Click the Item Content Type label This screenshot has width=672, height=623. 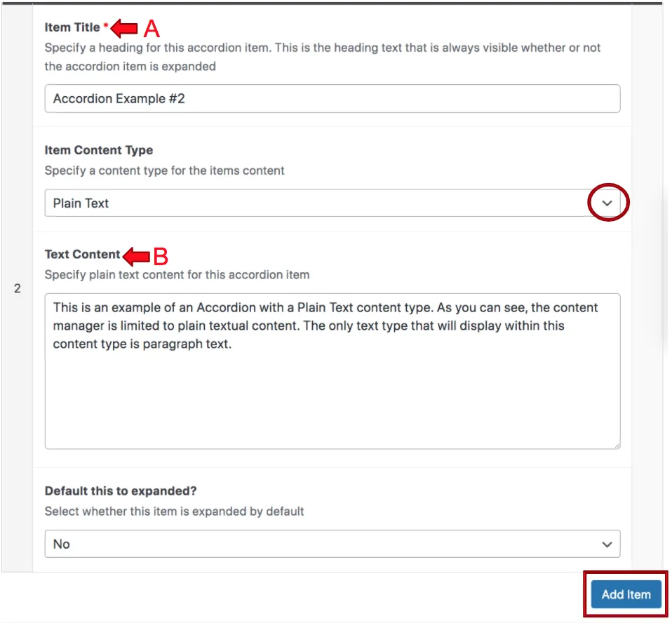[x=99, y=150]
